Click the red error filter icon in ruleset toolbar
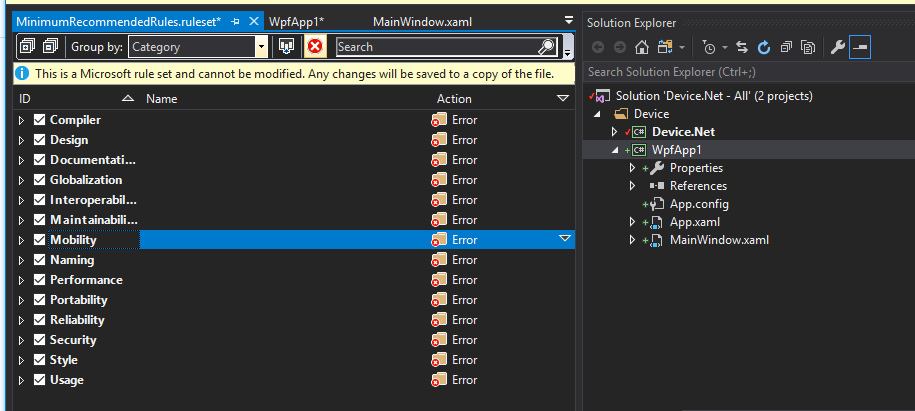The width and height of the screenshot is (915, 411). [315, 47]
